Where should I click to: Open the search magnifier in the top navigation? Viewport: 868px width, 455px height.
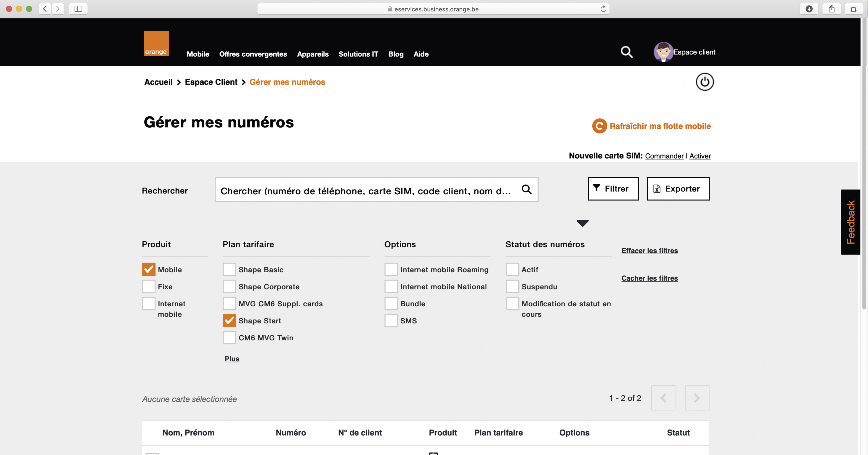point(626,52)
